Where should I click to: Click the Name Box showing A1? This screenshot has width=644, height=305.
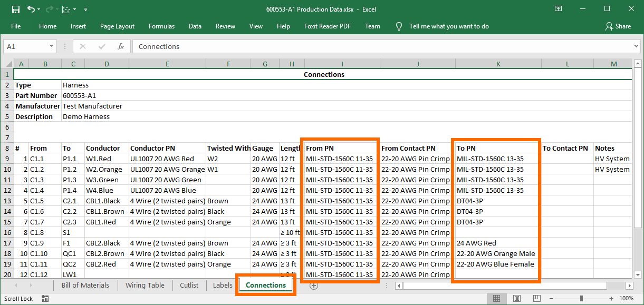click(x=25, y=46)
